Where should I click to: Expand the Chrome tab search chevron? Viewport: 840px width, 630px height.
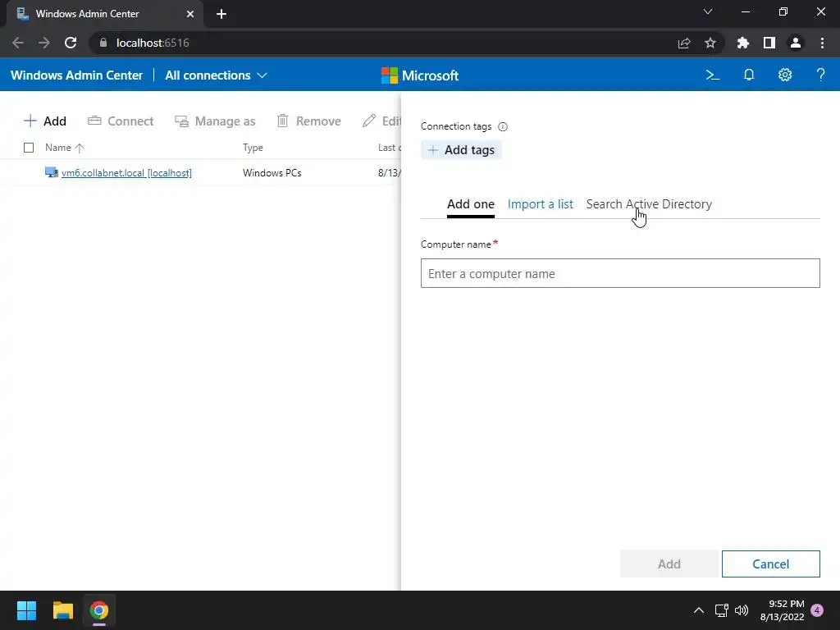pyautogui.click(x=708, y=11)
